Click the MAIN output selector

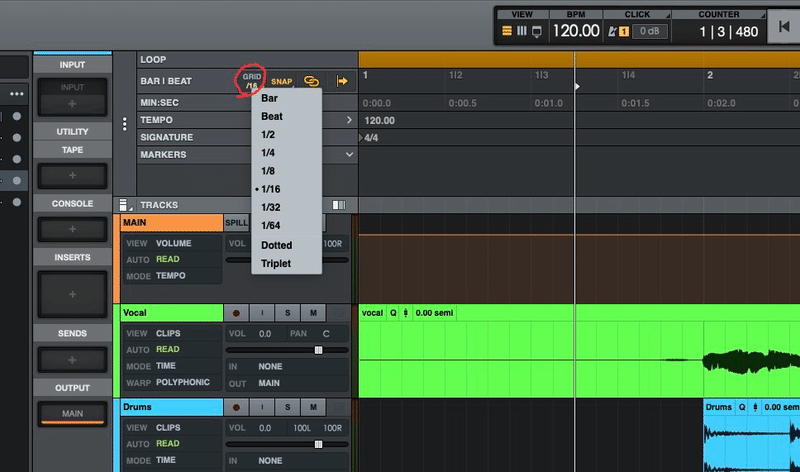coord(72,414)
